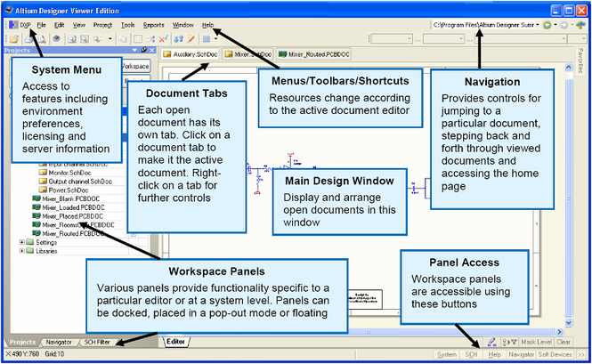Open the Favorites vertical side tab
This screenshot has width=592, height=364.
(x=580, y=61)
